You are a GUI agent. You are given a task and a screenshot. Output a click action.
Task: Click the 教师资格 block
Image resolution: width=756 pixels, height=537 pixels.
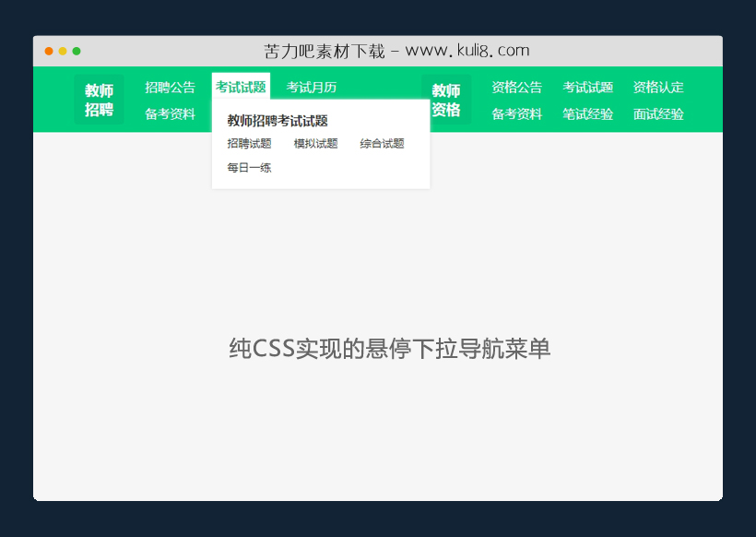445,99
